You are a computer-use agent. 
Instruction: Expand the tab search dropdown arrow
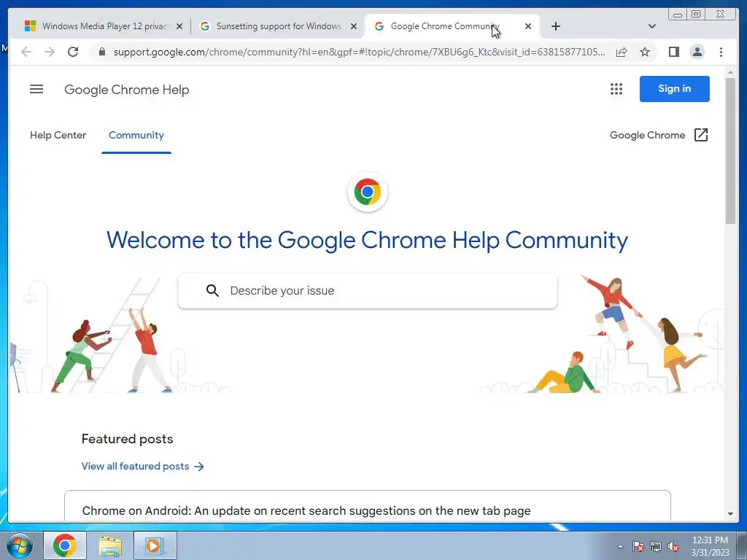(652, 26)
